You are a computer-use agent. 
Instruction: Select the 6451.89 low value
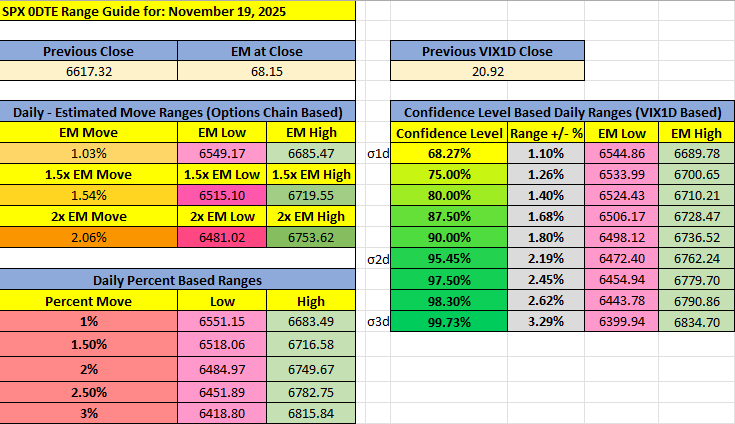tap(222, 392)
